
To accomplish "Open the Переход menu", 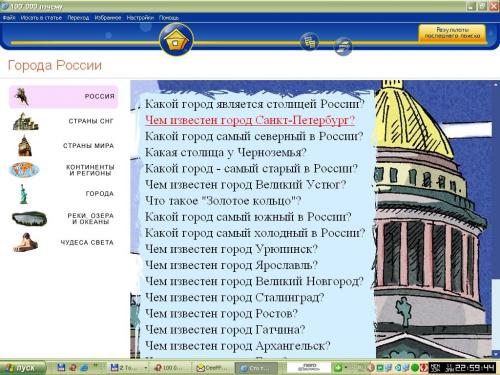I will coord(78,18).
